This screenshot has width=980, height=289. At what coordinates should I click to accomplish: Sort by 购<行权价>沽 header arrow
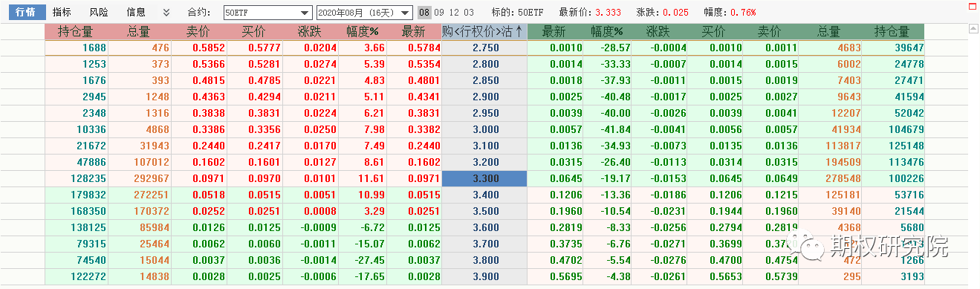519,32
